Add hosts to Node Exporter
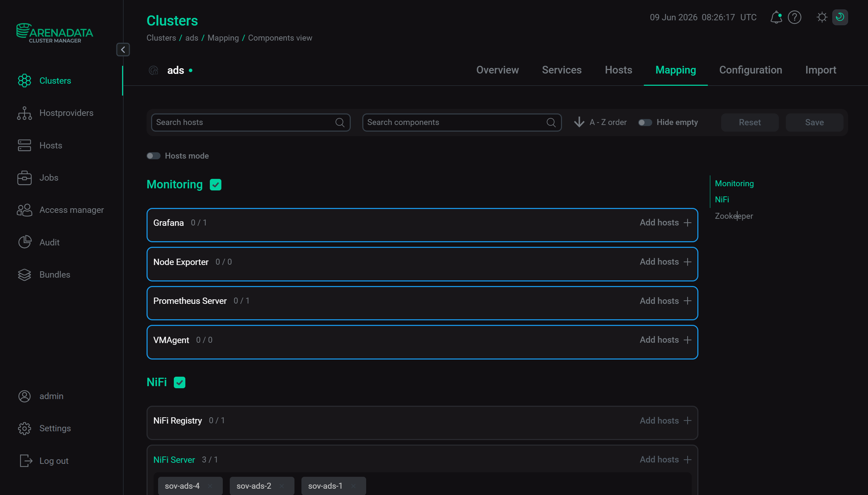868x495 pixels. (666, 262)
